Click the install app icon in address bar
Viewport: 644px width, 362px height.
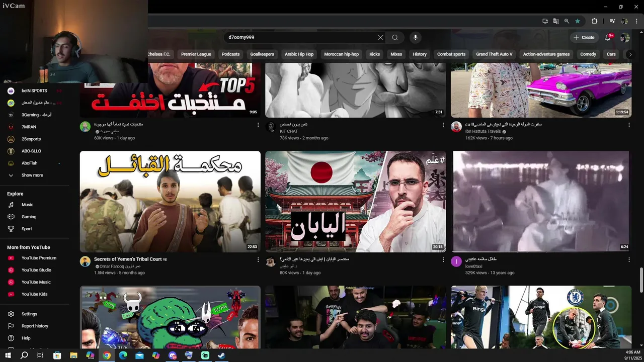[x=545, y=21]
